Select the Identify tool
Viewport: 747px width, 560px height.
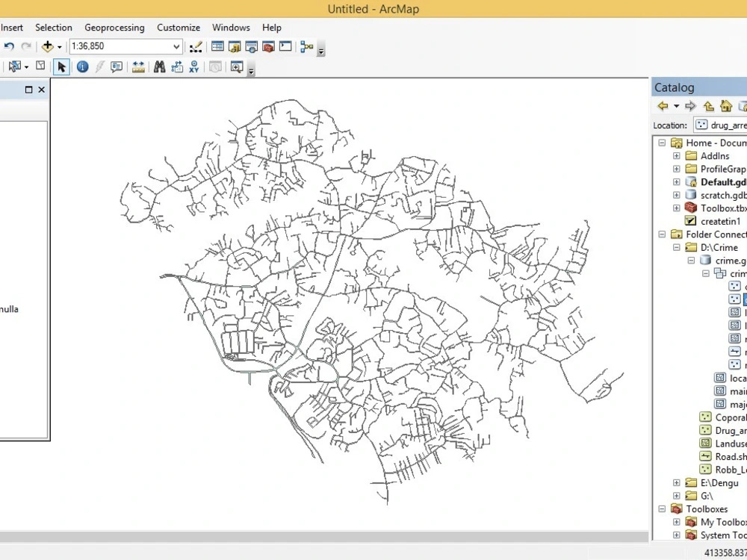click(82, 66)
